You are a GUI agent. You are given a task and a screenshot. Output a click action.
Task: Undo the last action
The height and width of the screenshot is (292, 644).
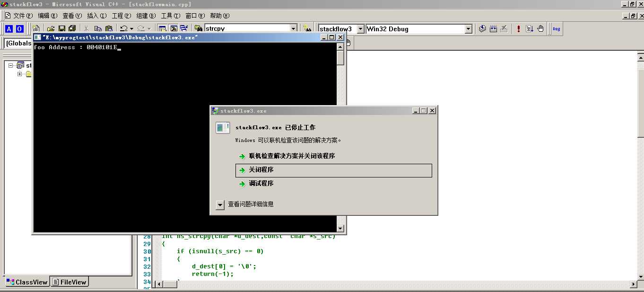pyautogui.click(x=123, y=29)
